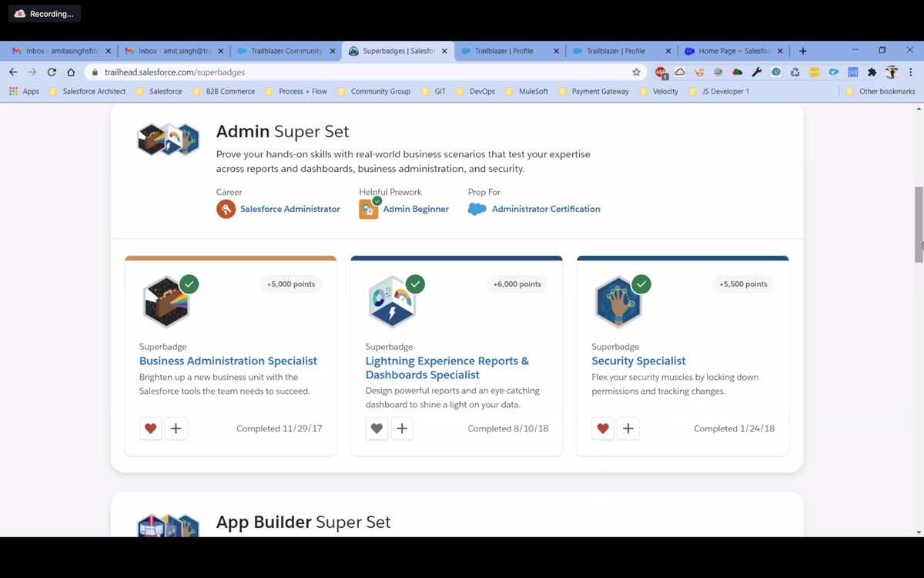This screenshot has width=924, height=578.
Task: Click the Admin Beginner prework icon
Action: pyautogui.click(x=369, y=209)
